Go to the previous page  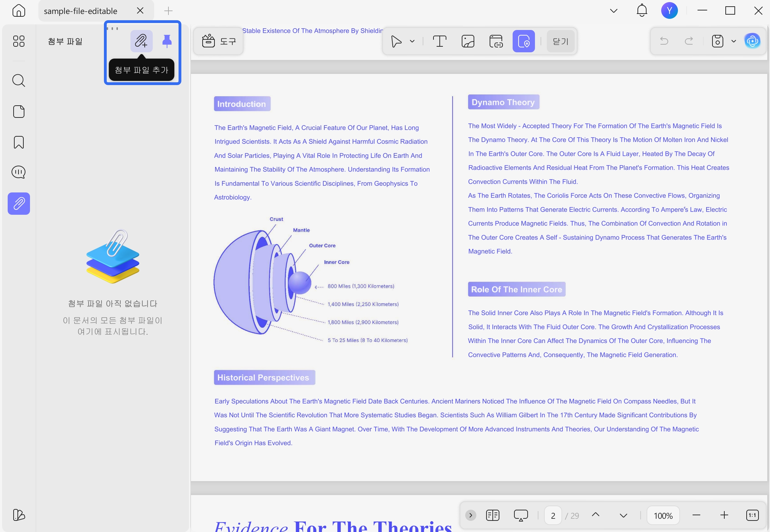tap(596, 515)
